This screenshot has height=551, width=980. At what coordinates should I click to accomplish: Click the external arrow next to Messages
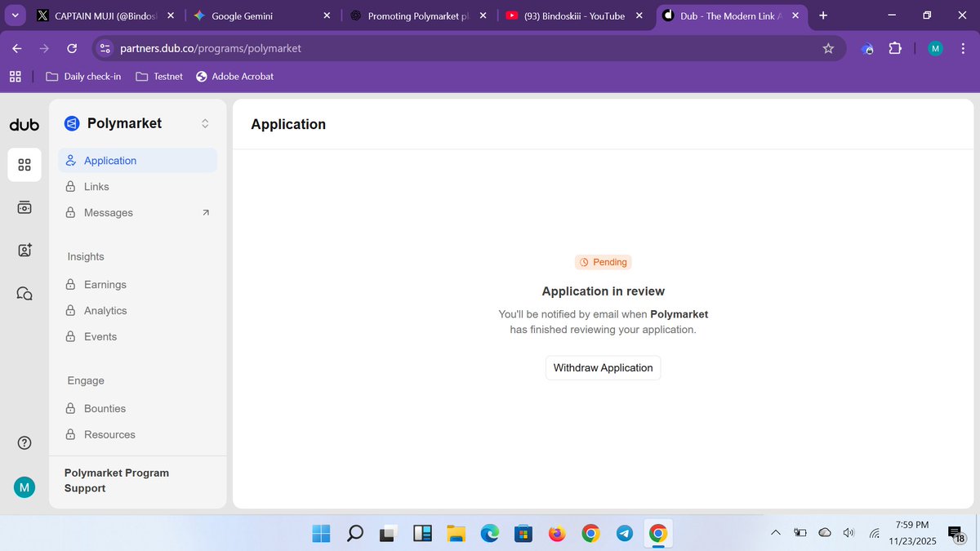coord(205,213)
